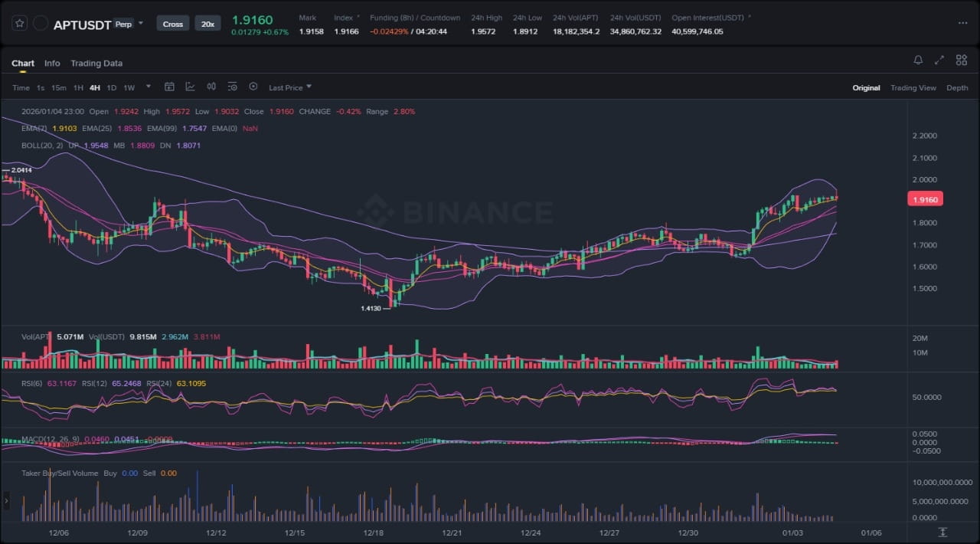Open the Last Price dropdown

[x=290, y=87]
